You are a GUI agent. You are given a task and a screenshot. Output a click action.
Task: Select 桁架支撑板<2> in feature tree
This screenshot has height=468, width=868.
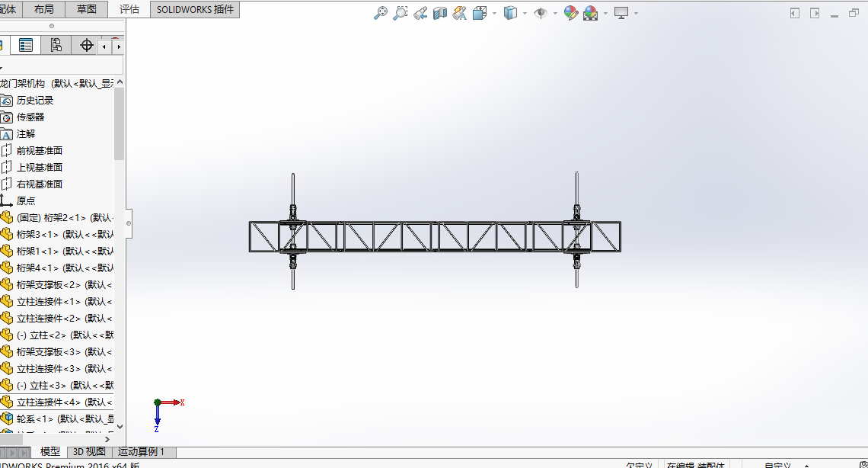[x=64, y=284]
